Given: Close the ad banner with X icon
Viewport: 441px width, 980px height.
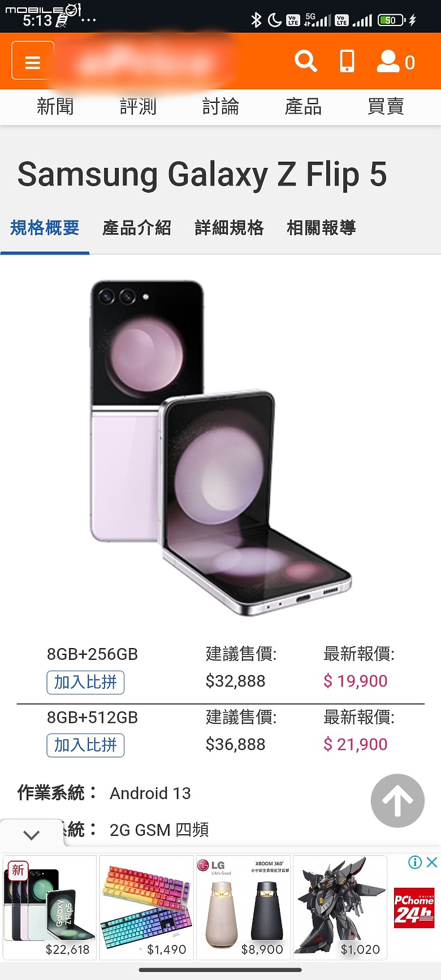Looking at the screenshot, I should click(x=432, y=862).
